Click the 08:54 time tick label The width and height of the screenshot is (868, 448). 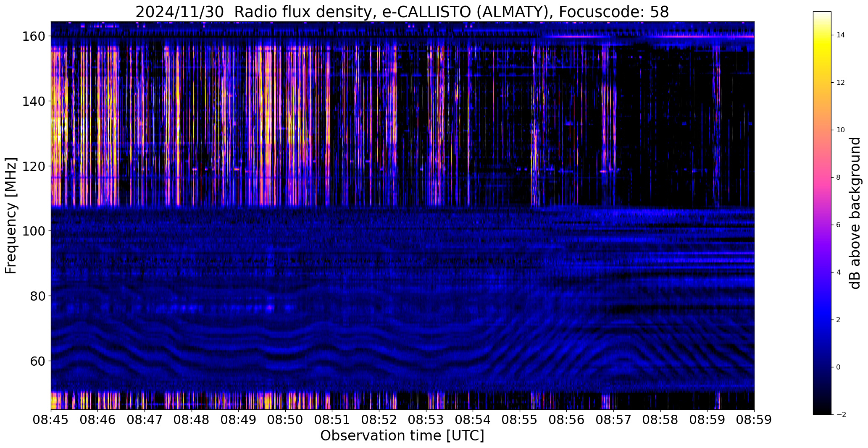click(x=473, y=420)
